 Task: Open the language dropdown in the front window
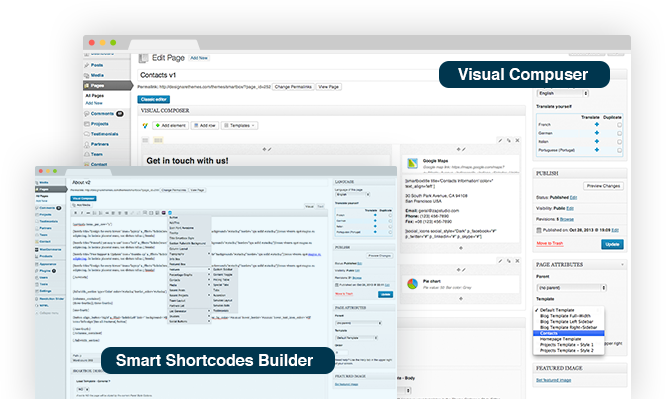tap(353, 194)
